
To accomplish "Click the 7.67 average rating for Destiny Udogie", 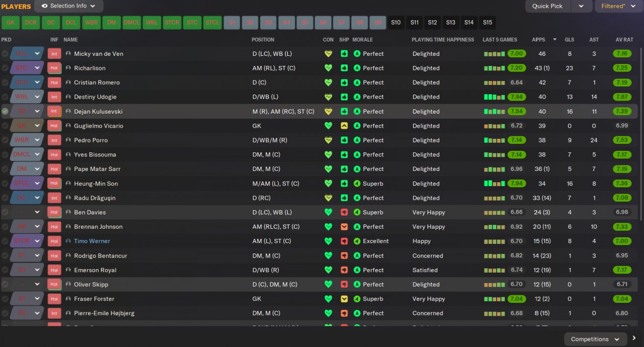I will pos(622,97).
